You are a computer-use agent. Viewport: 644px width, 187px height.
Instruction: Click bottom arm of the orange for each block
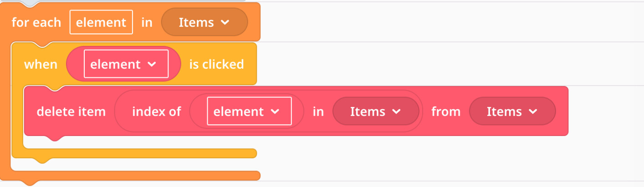[x=137, y=176]
